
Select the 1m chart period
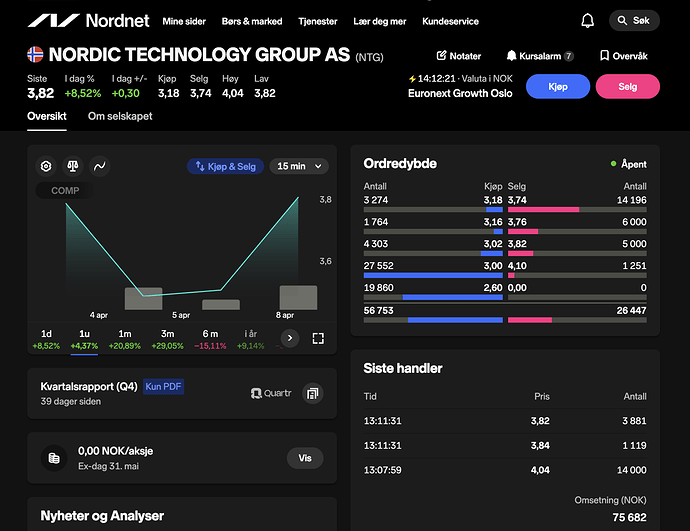point(125,339)
